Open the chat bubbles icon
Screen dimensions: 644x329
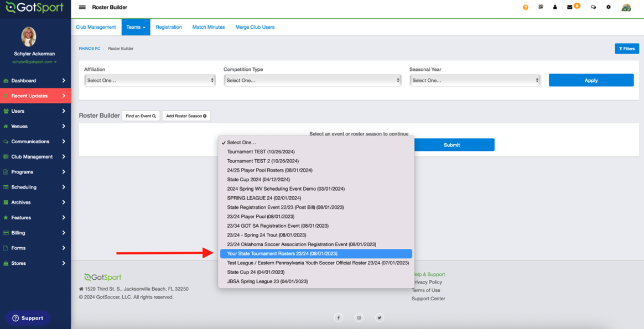(594, 7)
